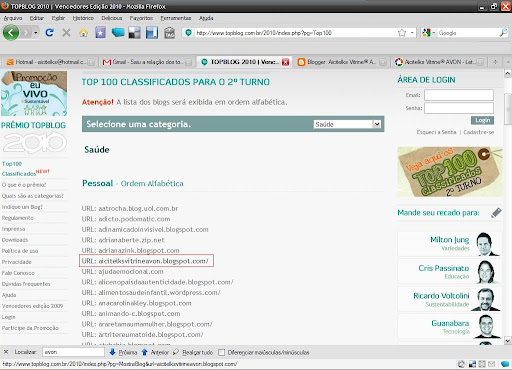Click the gray Stop loading X icon
The height and width of the screenshot is (370, 512).
[x=66, y=33]
